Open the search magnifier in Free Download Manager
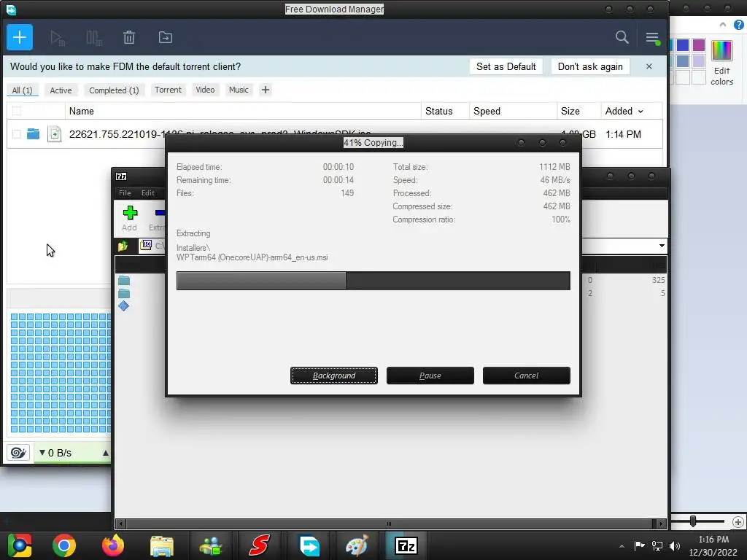The width and height of the screenshot is (747, 560). (x=622, y=37)
